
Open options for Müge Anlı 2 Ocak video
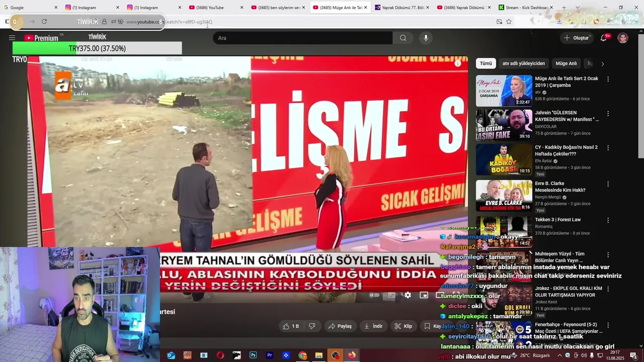click(x=608, y=79)
